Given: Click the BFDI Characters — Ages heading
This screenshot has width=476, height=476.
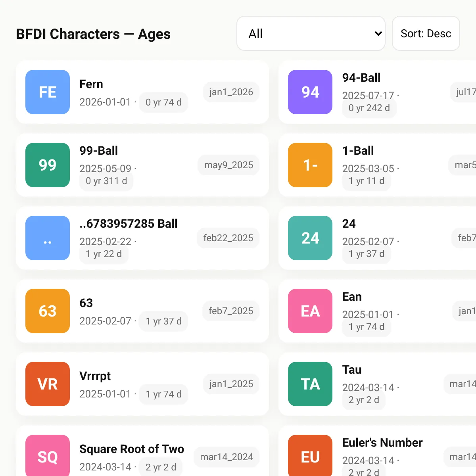Looking at the screenshot, I should click(x=93, y=34).
